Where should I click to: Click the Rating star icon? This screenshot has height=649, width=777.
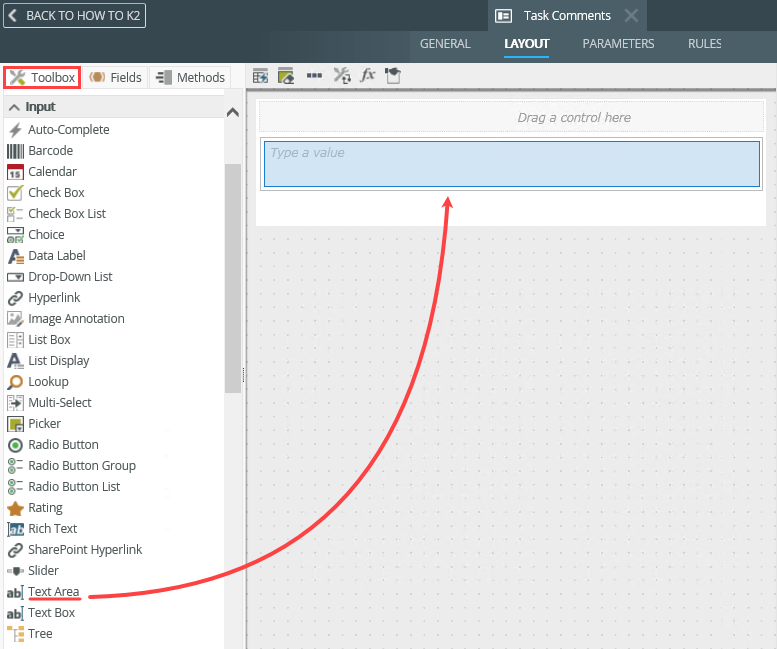[x=15, y=508]
